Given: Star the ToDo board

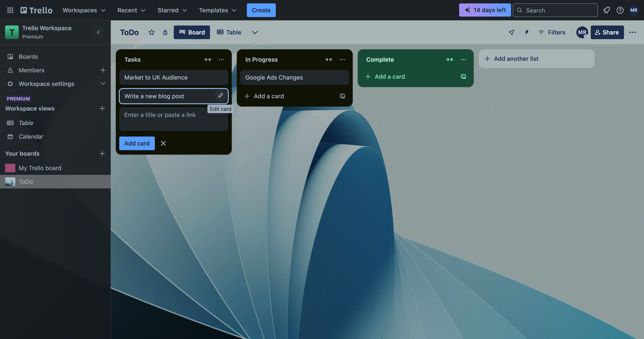Looking at the screenshot, I should [151, 32].
